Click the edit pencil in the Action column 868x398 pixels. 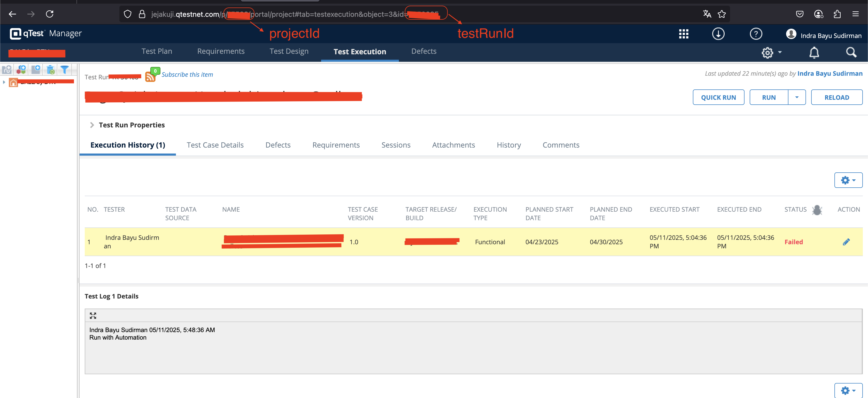(847, 242)
